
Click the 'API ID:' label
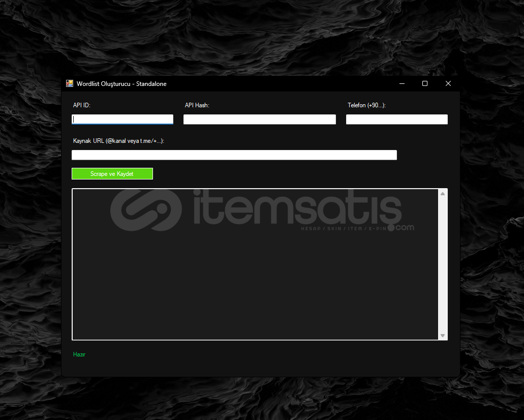pos(81,105)
